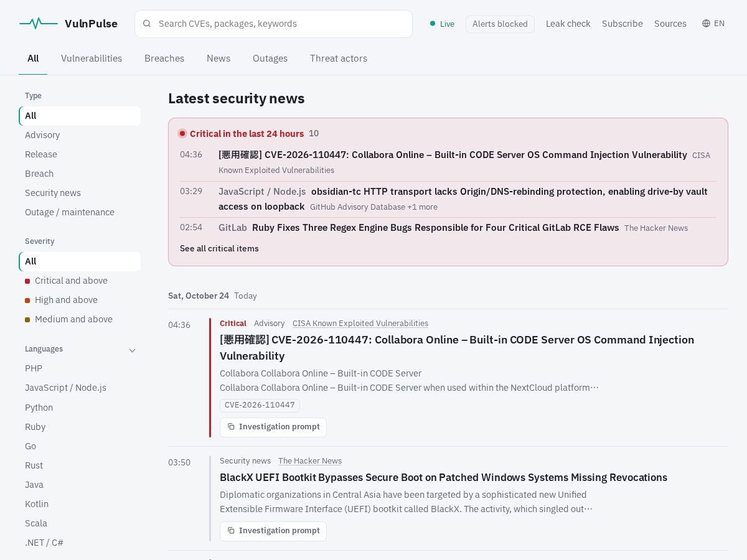Click the red critical alert dot icon
747x560 pixels.
tap(182, 134)
